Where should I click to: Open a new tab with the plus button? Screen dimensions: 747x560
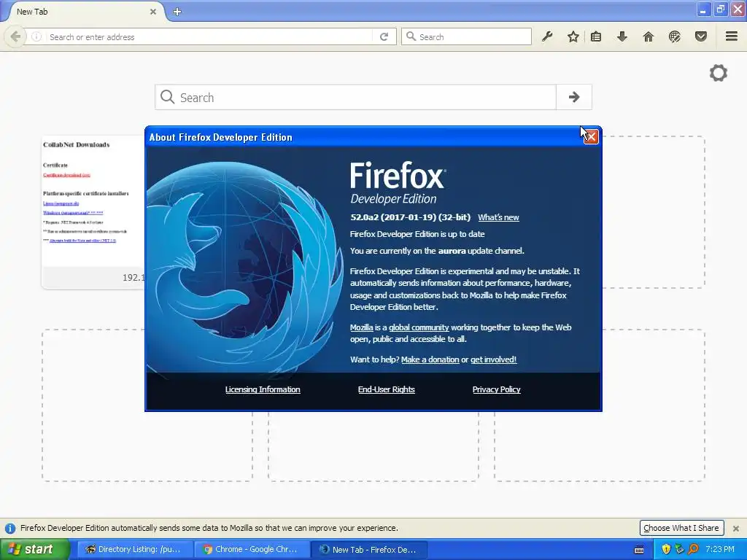[177, 12]
